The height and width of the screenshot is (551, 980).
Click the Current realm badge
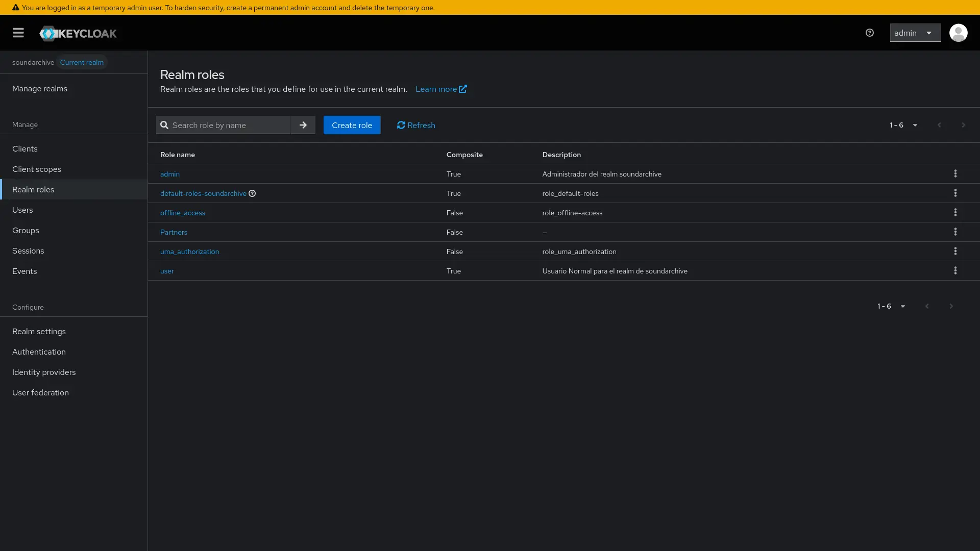click(82, 62)
